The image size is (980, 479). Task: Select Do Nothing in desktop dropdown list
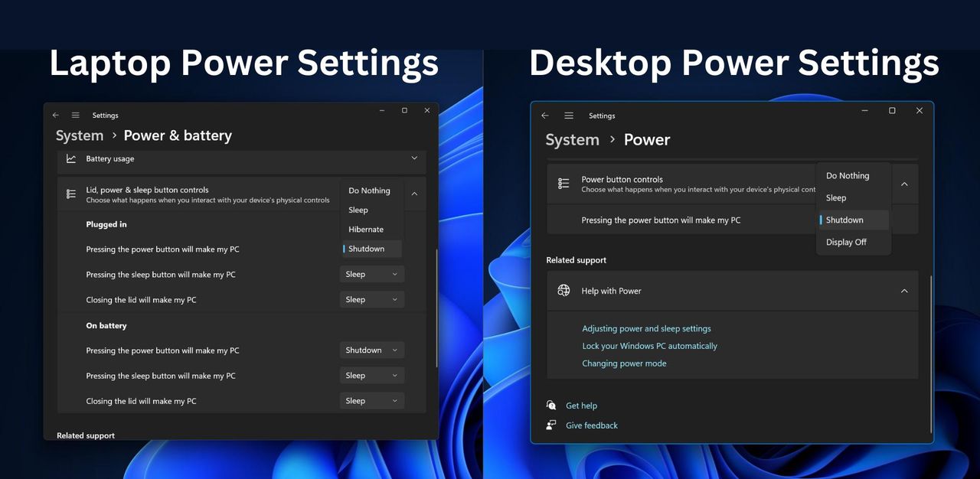click(x=854, y=175)
